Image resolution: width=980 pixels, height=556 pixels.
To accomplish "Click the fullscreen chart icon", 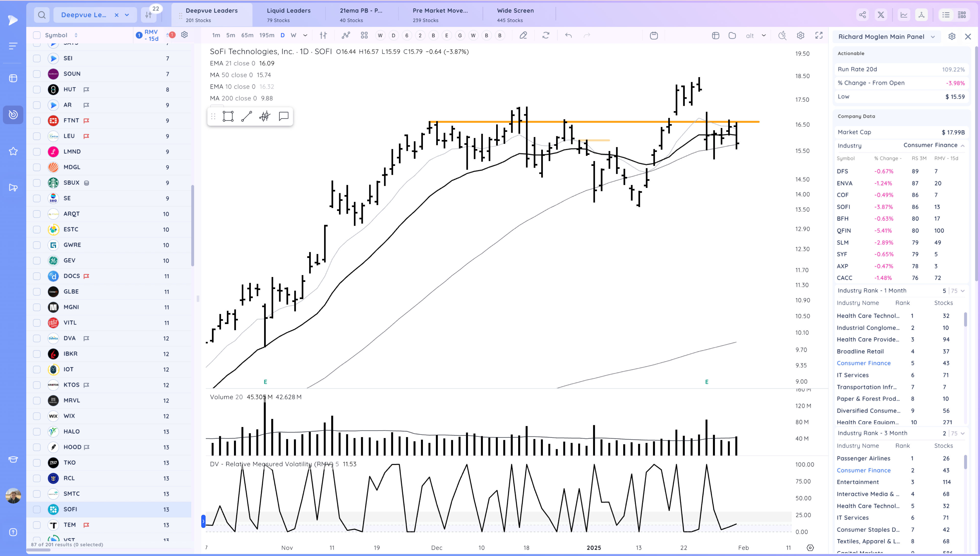I will coord(819,36).
